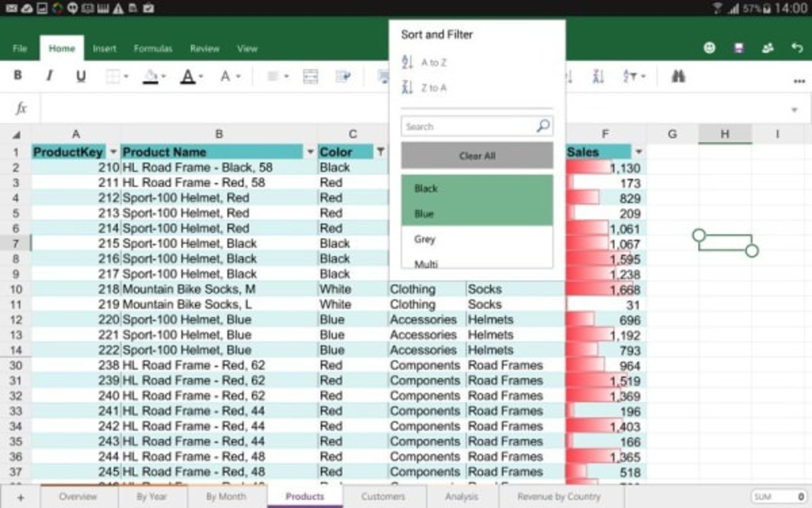The width and height of the screenshot is (812, 508).
Task: Switch to the Insert ribbon tab
Action: pyautogui.click(x=104, y=49)
